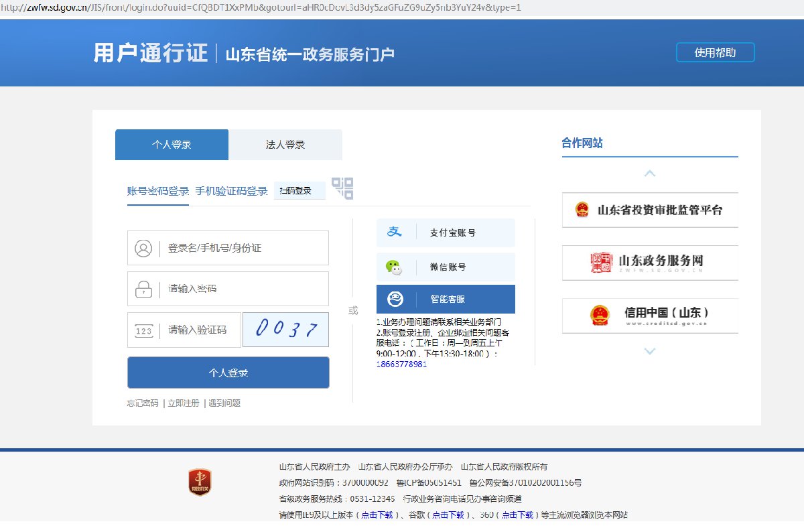This screenshot has width=804, height=532.
Task: Click the QR code scan login icon
Action: tap(342, 188)
